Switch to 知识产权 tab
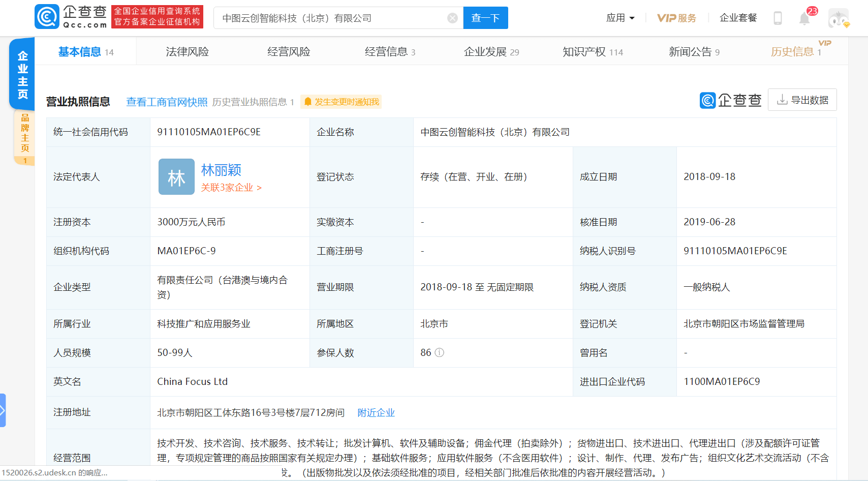 point(593,52)
